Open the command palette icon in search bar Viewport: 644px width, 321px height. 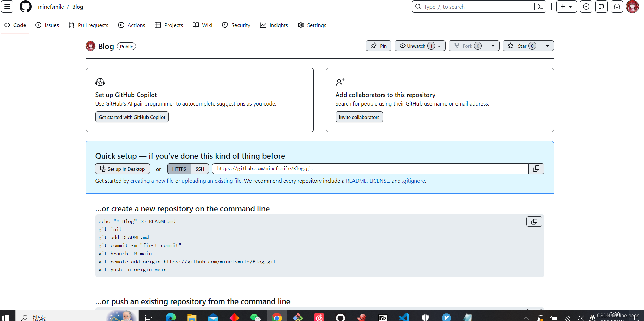pyautogui.click(x=540, y=7)
